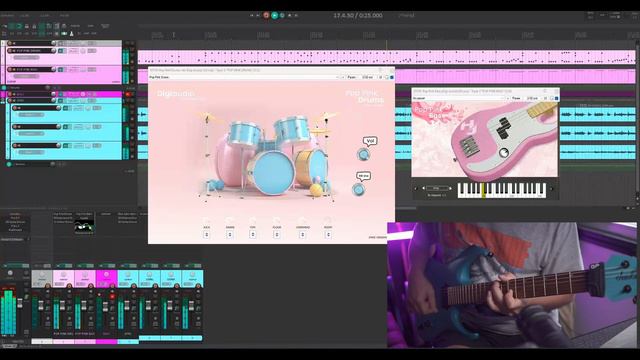
Task: Turn the tone knob on the pink bass
Action: point(504,153)
